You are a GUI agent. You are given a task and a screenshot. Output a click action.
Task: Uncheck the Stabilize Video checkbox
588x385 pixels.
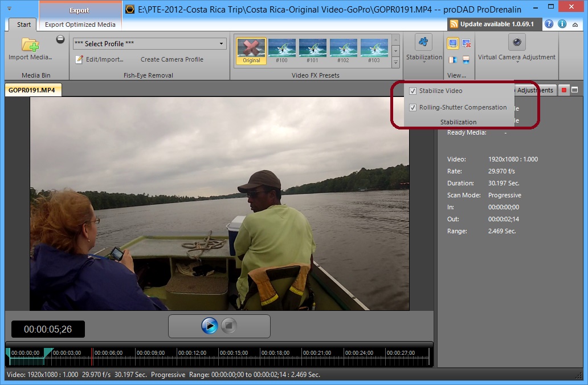tap(413, 91)
